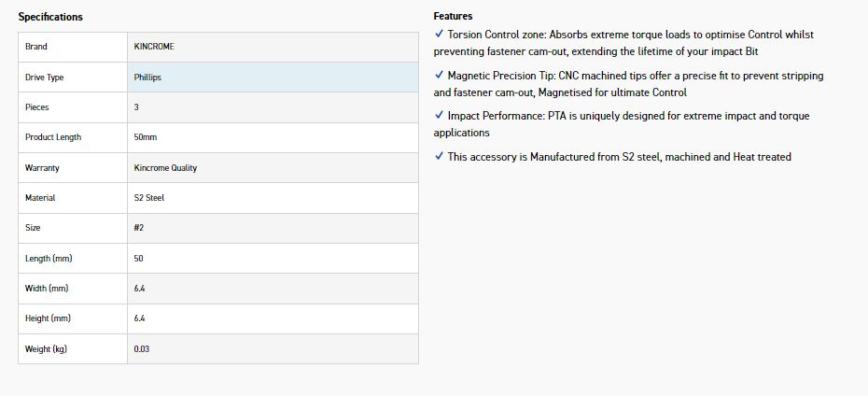Select the 50mm Product Length value
Screen dimensions: 868x396
(x=145, y=137)
